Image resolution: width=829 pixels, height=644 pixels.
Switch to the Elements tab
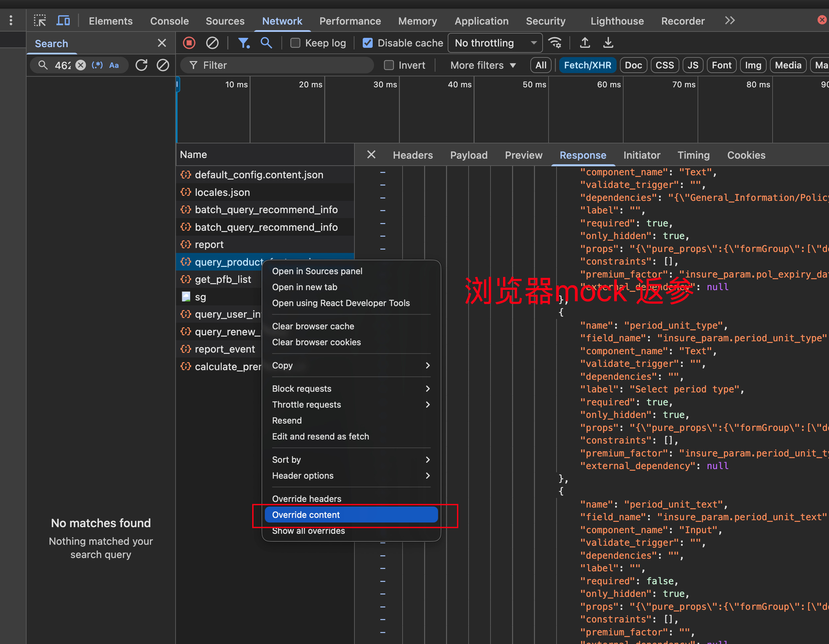click(x=111, y=21)
